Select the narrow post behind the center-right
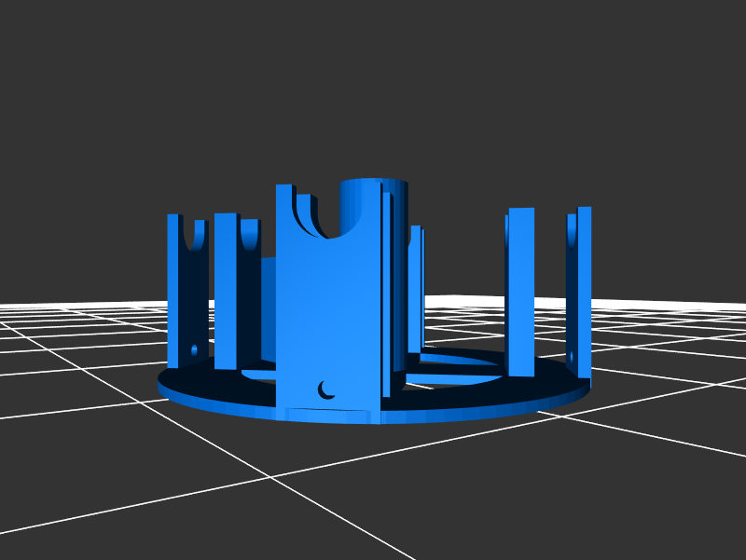 416,289
